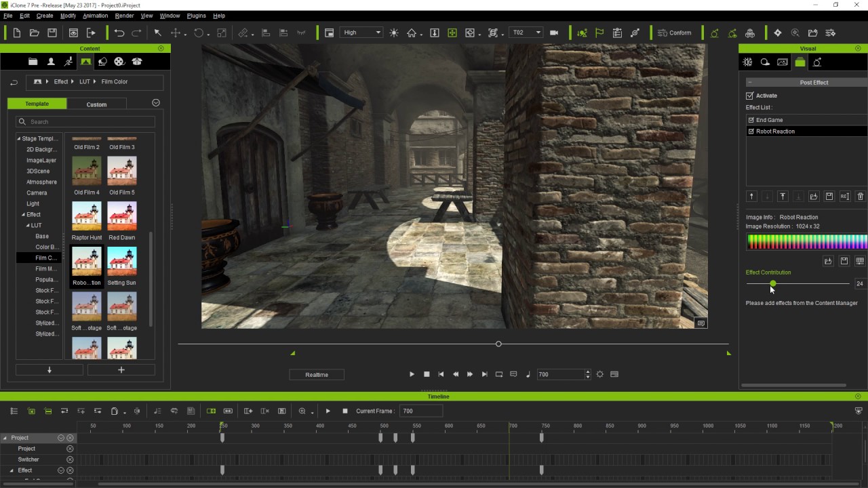
Task: Close the Switcher track in timeline
Action: 70,460
